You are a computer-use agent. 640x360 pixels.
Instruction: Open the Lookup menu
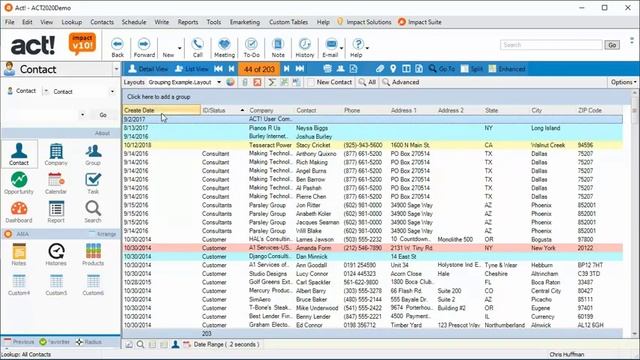pos(72,22)
